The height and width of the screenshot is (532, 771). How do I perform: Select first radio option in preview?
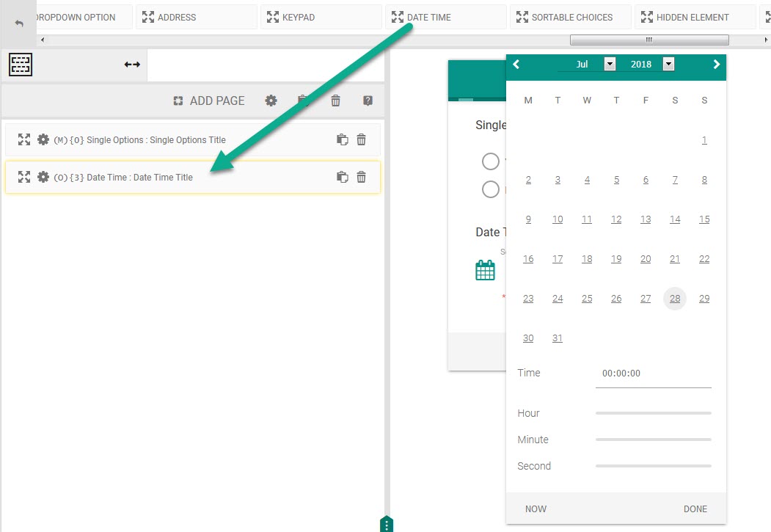point(490,161)
